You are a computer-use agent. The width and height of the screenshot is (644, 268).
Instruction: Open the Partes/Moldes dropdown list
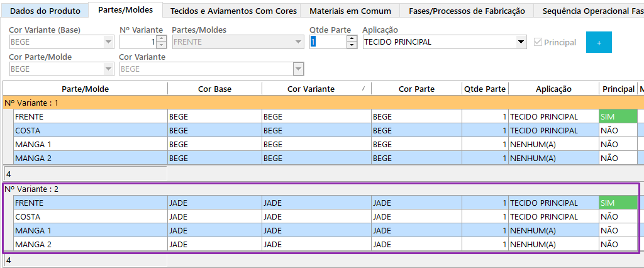(298, 42)
